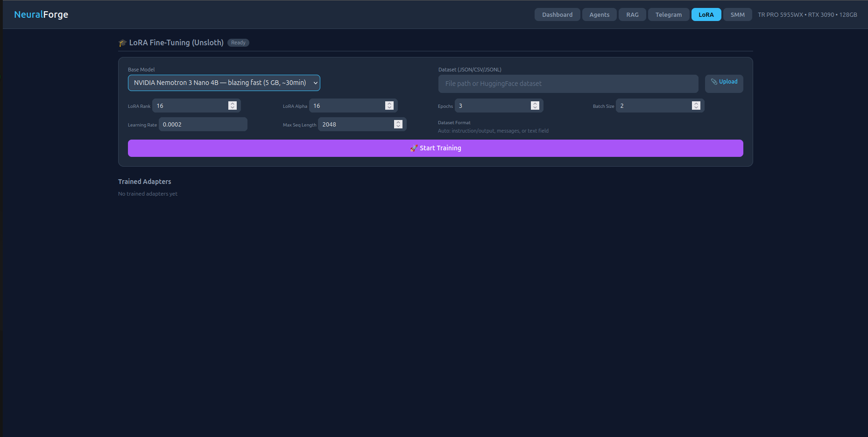The width and height of the screenshot is (868, 437).
Task: Click the Dataset file path input
Action: coord(568,84)
